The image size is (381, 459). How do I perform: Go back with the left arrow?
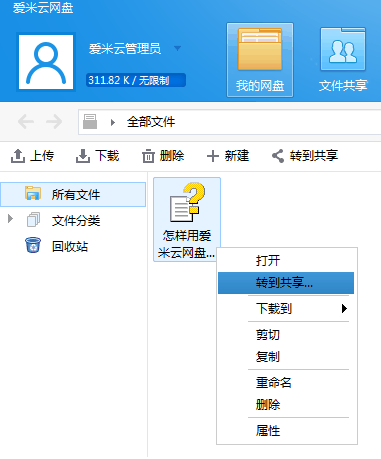point(26,122)
